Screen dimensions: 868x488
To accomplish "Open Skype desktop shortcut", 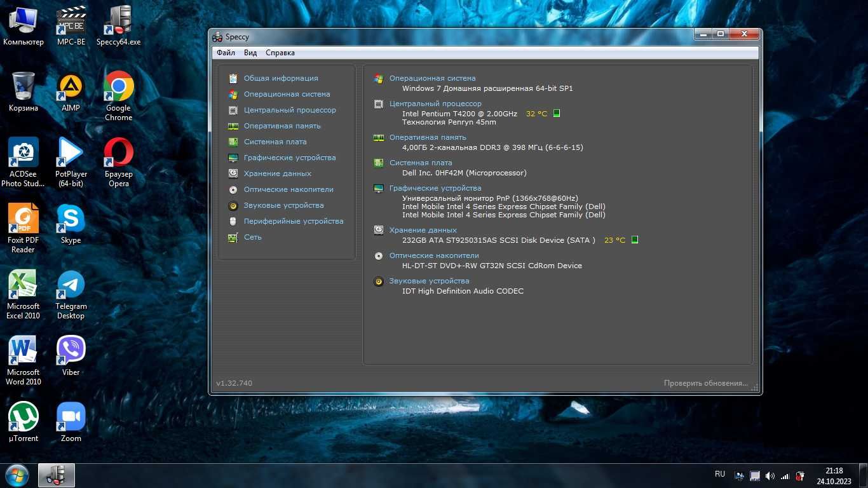I will click(x=71, y=224).
